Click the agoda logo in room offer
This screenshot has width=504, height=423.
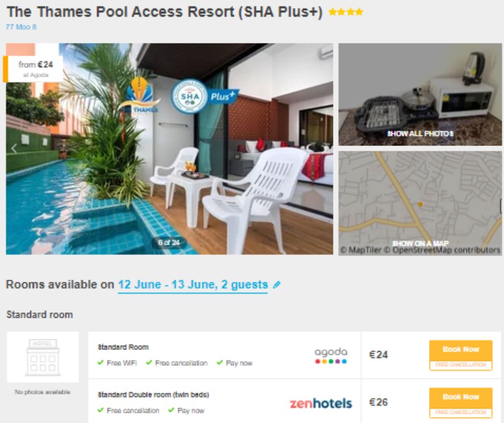[x=331, y=355]
